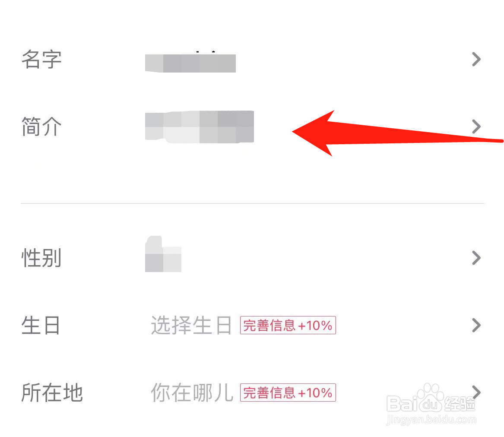Tap the blurred gender value
The width and height of the screenshot is (504, 437).
163,254
